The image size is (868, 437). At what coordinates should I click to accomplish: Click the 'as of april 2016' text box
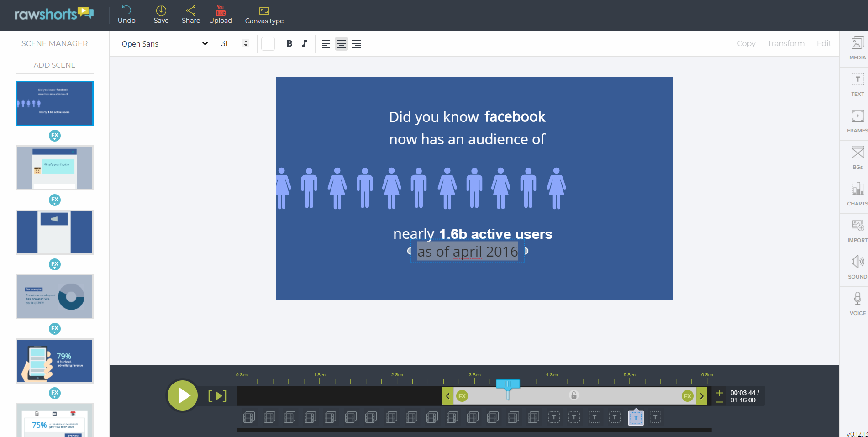(x=468, y=252)
